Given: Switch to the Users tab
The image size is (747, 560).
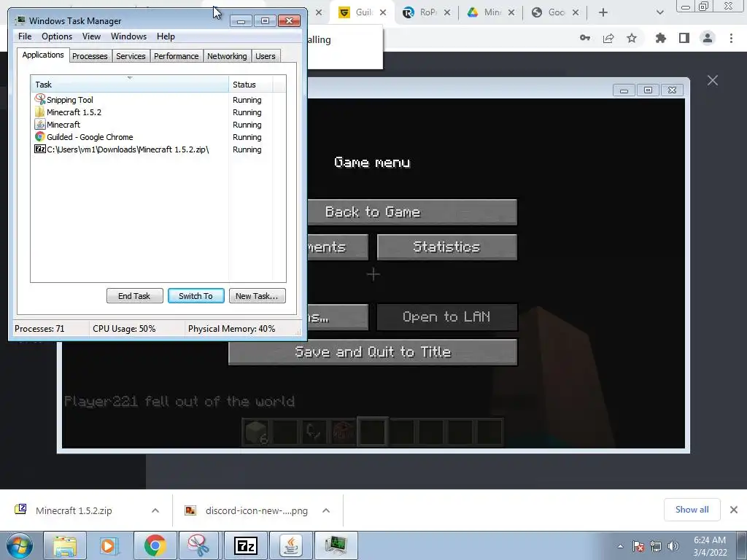Looking at the screenshot, I should (x=266, y=56).
